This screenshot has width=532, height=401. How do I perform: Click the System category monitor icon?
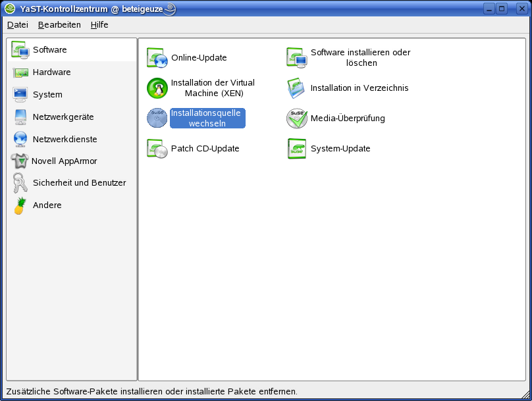20,95
